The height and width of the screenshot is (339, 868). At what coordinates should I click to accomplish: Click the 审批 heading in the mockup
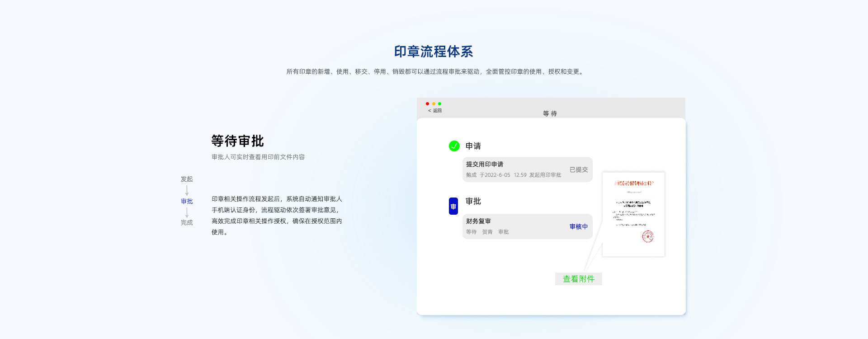point(473,201)
